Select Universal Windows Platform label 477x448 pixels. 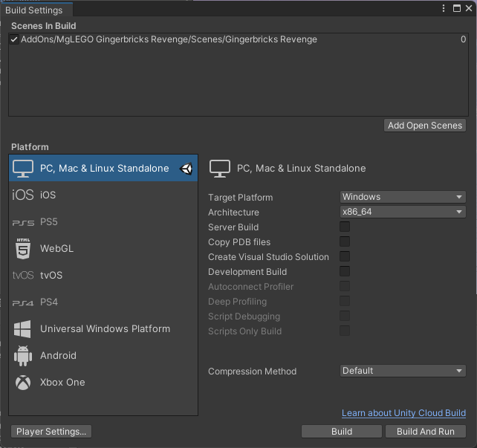coord(106,329)
